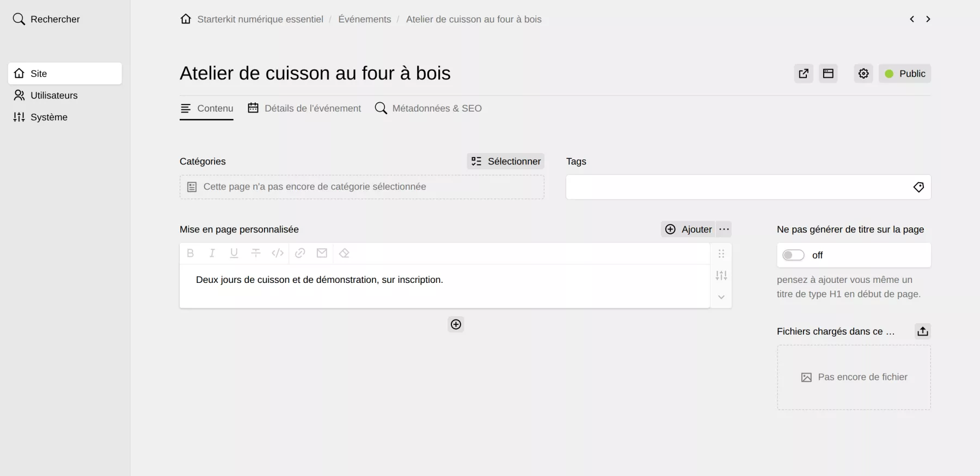Insert an email link with envelope icon
This screenshot has width=980, height=476.
tap(322, 253)
